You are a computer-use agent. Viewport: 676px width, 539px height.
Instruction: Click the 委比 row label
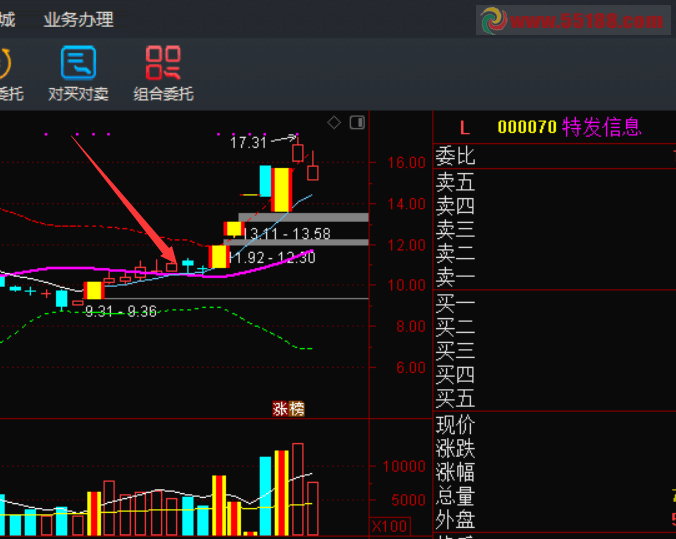click(x=456, y=156)
